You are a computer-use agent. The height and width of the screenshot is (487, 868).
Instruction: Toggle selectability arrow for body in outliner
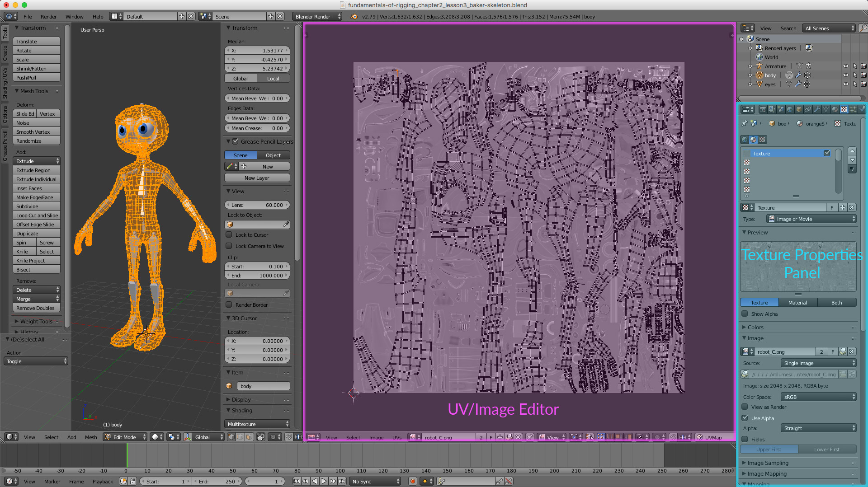coord(854,75)
